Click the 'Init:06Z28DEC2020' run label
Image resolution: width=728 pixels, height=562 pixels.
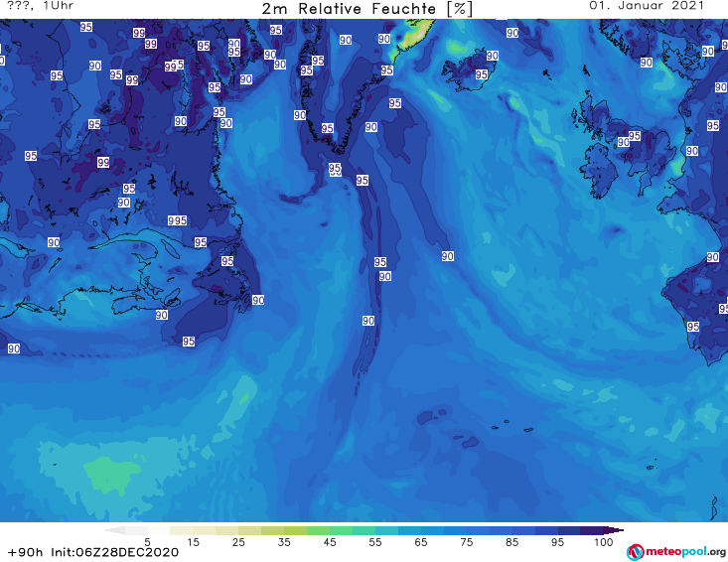point(114,552)
